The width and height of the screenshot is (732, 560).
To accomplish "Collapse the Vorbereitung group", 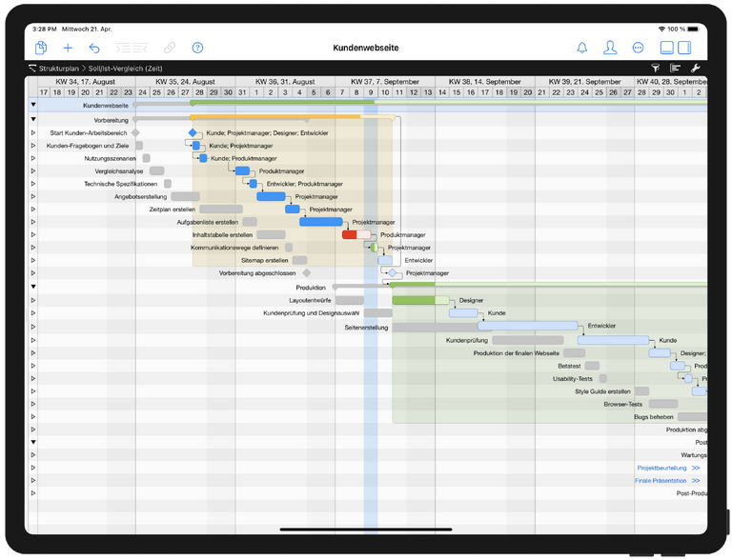I will coord(33,119).
